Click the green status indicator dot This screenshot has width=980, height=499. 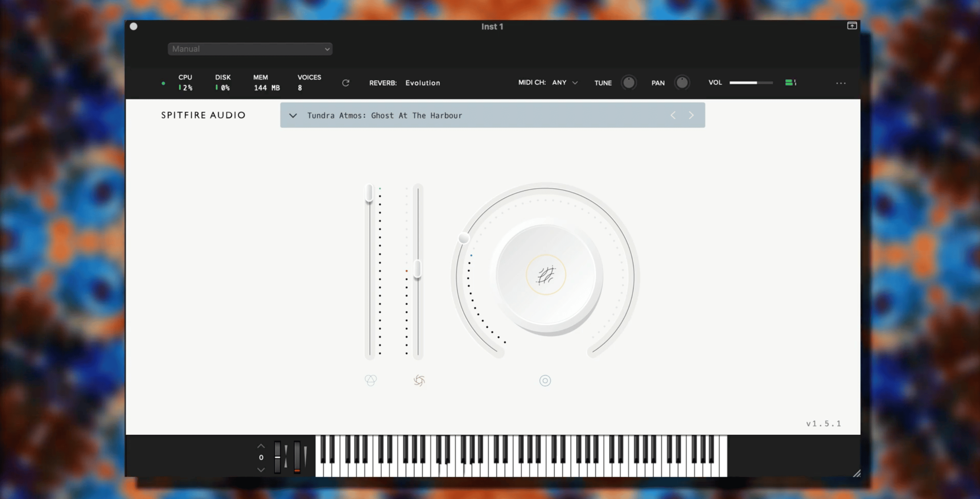[x=163, y=83]
